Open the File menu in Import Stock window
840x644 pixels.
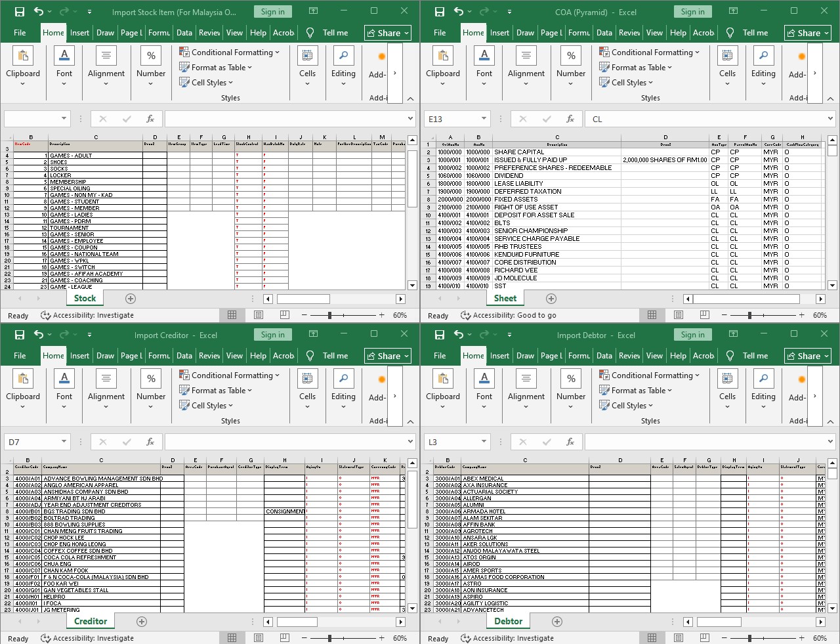click(20, 33)
